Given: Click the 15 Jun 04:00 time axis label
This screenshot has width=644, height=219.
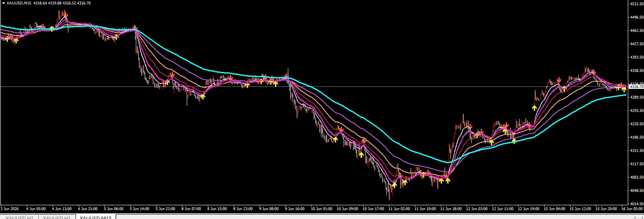Looking at the screenshot, I should pyautogui.click(x=554, y=209).
